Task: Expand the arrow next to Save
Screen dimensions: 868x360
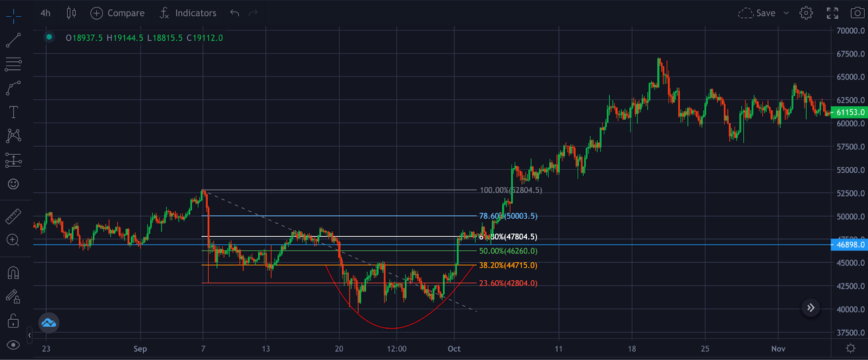Action: pyautogui.click(x=786, y=13)
